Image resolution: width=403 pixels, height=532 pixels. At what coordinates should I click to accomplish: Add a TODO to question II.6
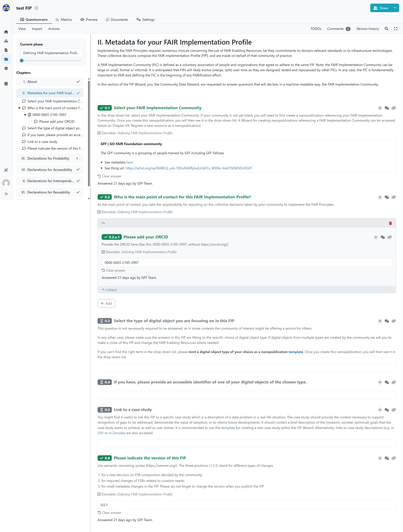click(x=380, y=458)
